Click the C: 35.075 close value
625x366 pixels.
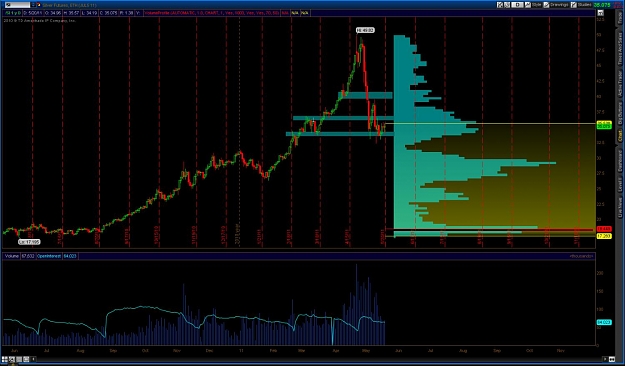[x=108, y=13]
